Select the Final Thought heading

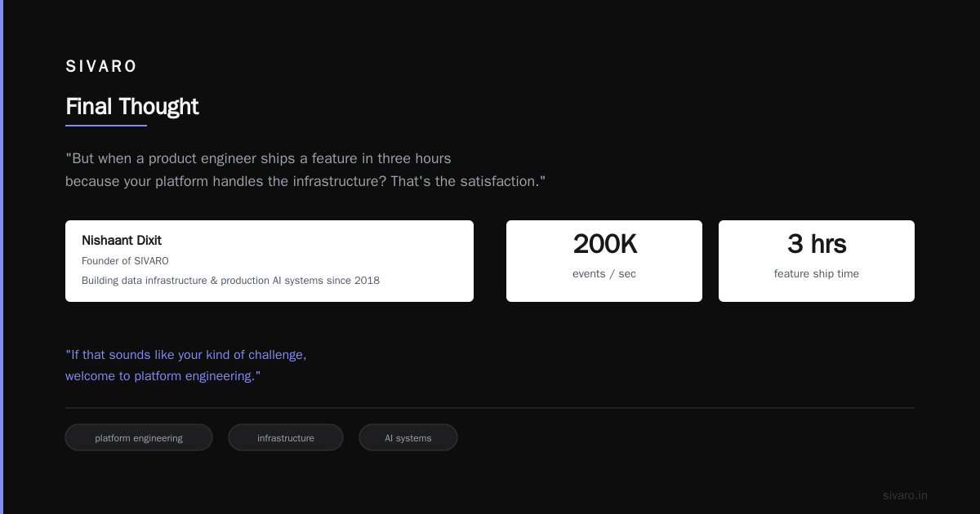pyautogui.click(x=132, y=107)
